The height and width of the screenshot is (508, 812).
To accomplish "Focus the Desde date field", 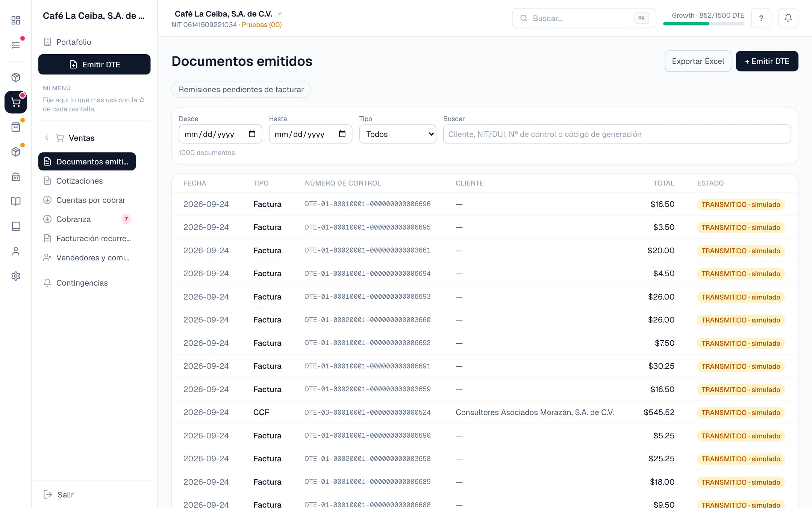I will [x=220, y=134].
